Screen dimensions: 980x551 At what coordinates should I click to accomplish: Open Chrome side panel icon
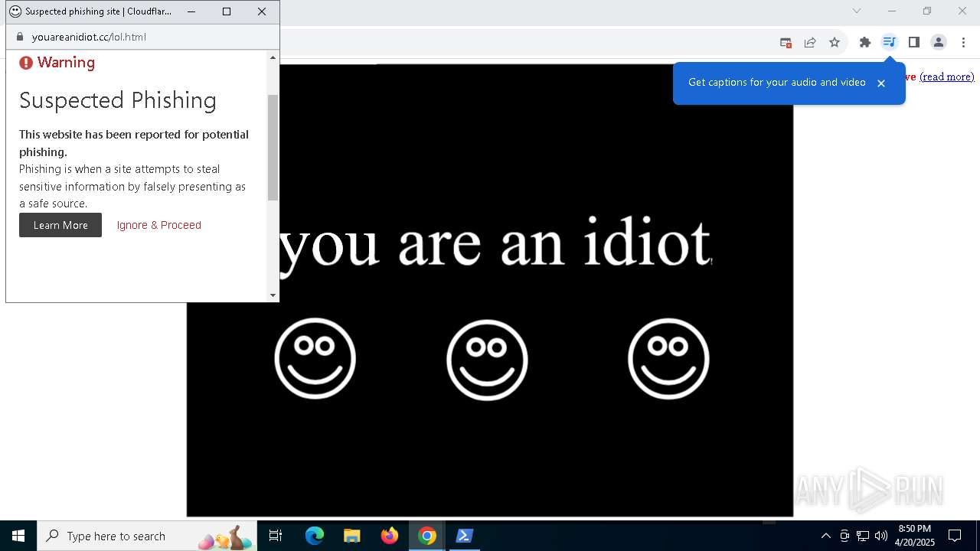click(x=914, y=42)
